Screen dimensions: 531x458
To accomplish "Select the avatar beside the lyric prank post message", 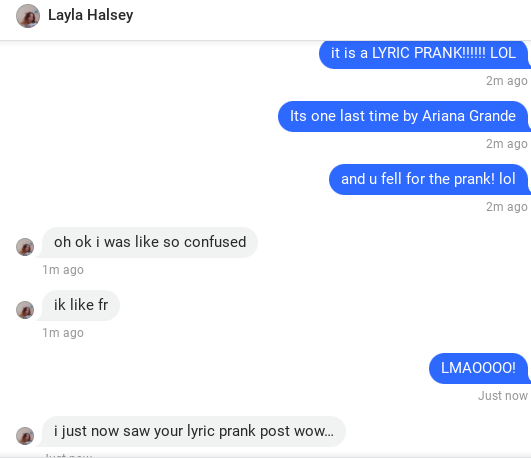I will click(x=25, y=436).
